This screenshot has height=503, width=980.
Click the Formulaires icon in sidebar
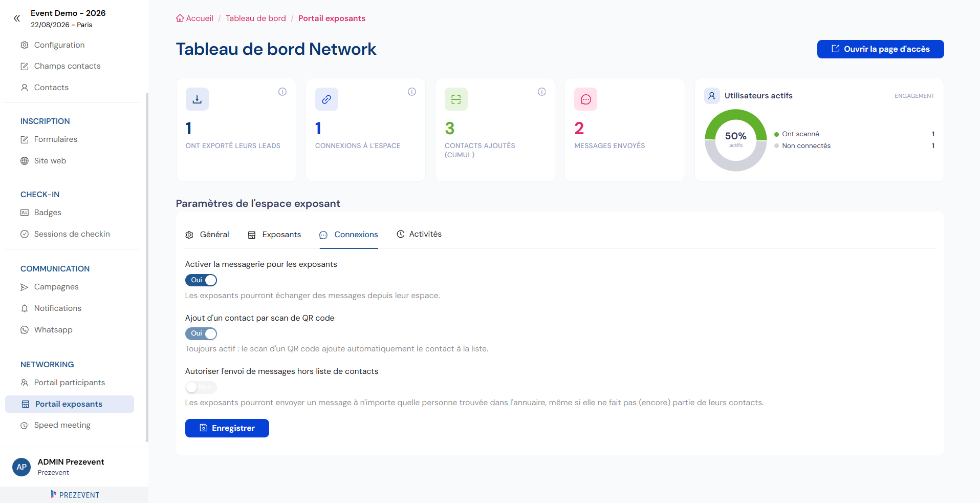click(x=25, y=139)
